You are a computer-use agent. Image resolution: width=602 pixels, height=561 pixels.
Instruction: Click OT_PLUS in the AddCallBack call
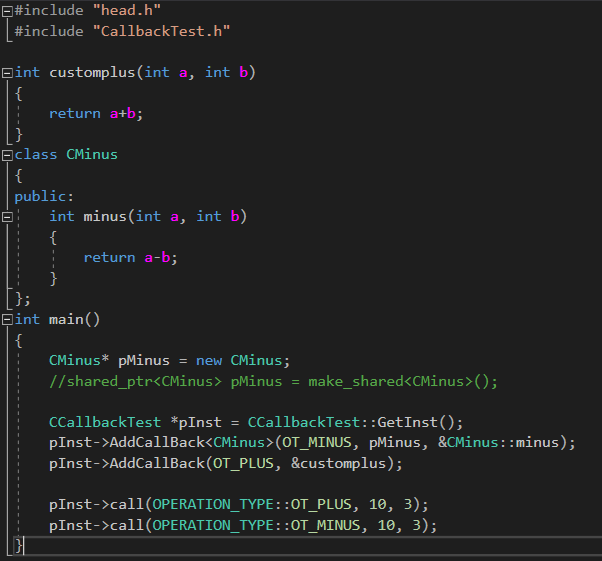click(x=243, y=463)
